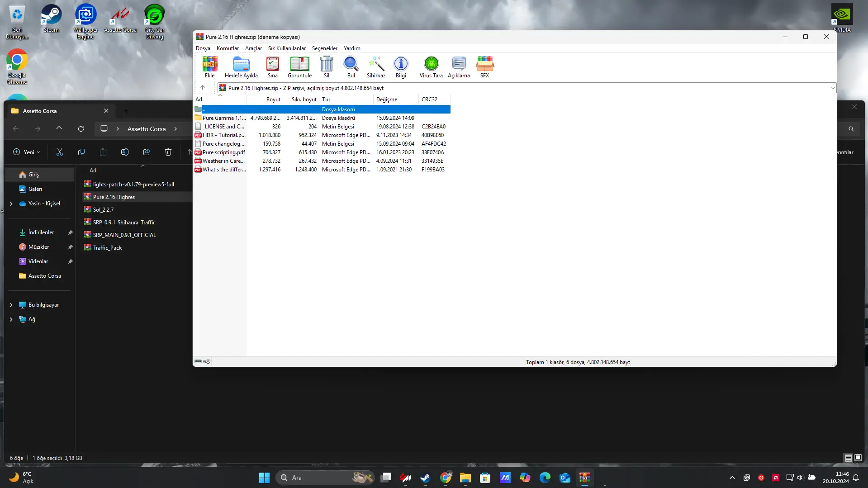This screenshot has height=488, width=868.
Task: Open the Sık Kullanılanlar menu
Action: (287, 48)
